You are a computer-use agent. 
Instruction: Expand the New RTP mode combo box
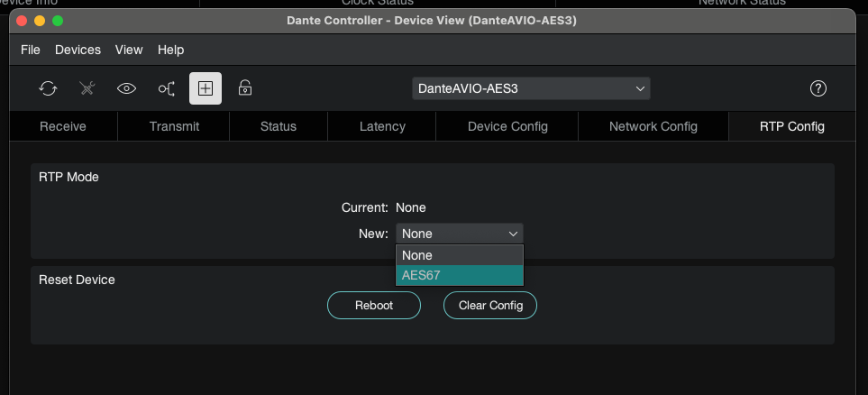click(459, 234)
